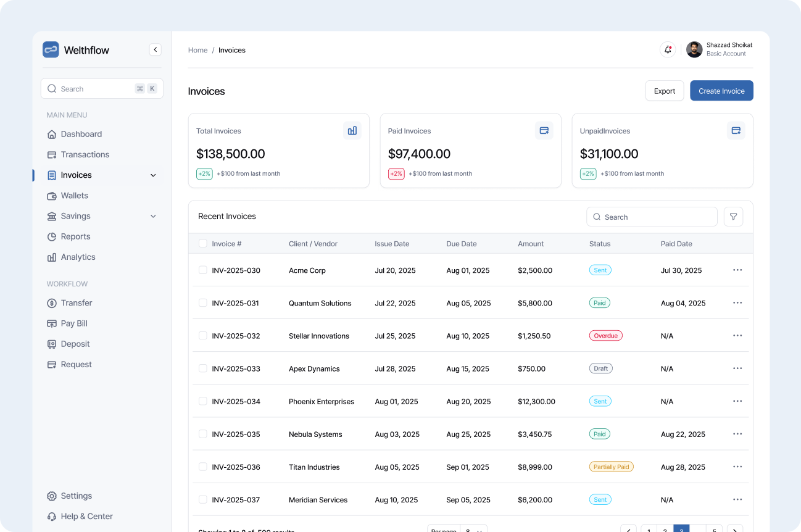801x532 pixels.
Task: Tick the select-all checkbox in table header
Action: click(203, 243)
